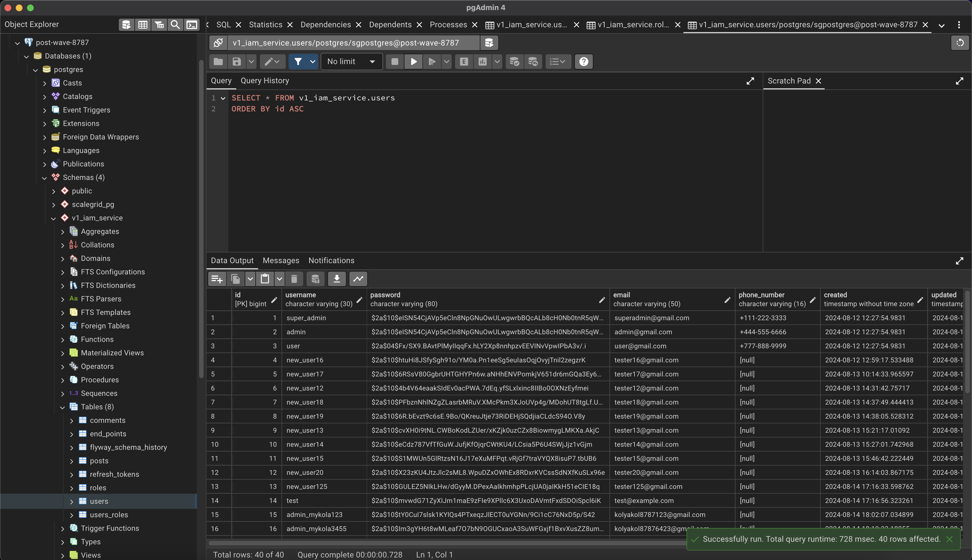The image size is (972, 560).
Task: Open filter options dropdown arrow
Action: [x=312, y=62]
